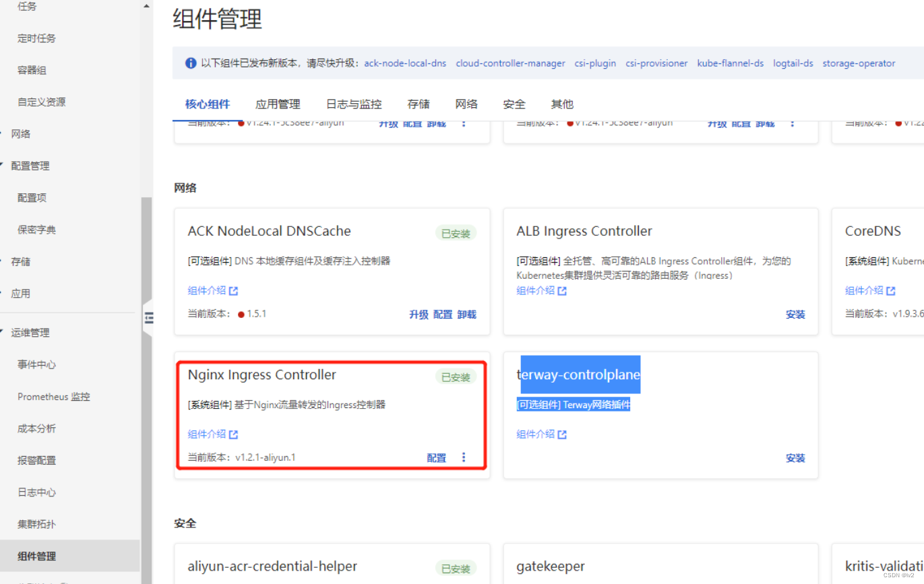Click 已安装 badge on Nginx Ingress Controller
The width and height of the screenshot is (924, 584).
point(456,377)
